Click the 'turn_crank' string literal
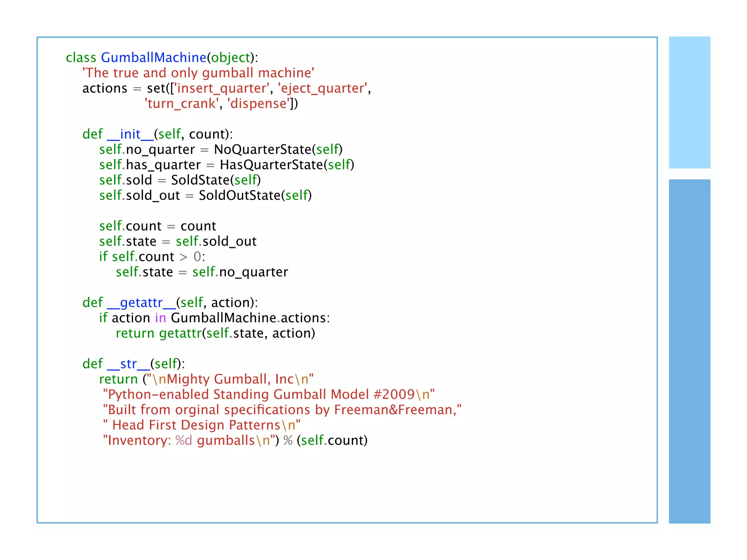The height and width of the screenshot is (560, 747). click(x=182, y=104)
